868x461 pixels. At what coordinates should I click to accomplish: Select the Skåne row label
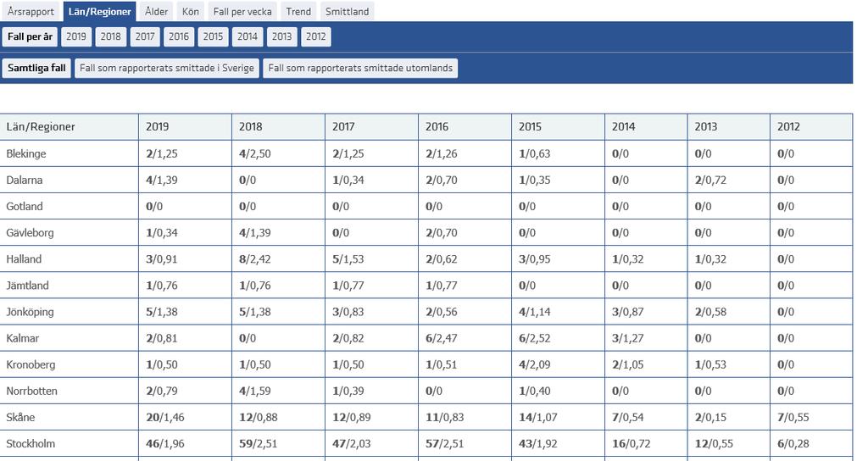20,417
